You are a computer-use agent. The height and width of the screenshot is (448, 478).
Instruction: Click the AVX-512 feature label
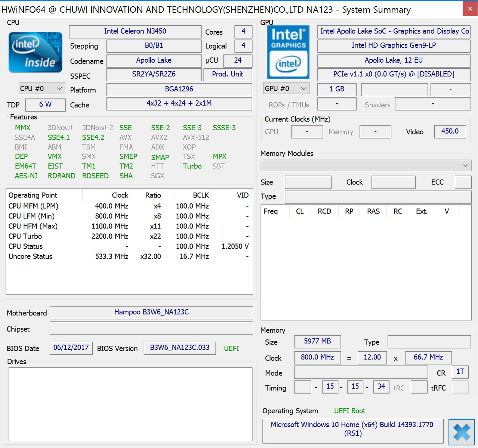pyautogui.click(x=196, y=137)
